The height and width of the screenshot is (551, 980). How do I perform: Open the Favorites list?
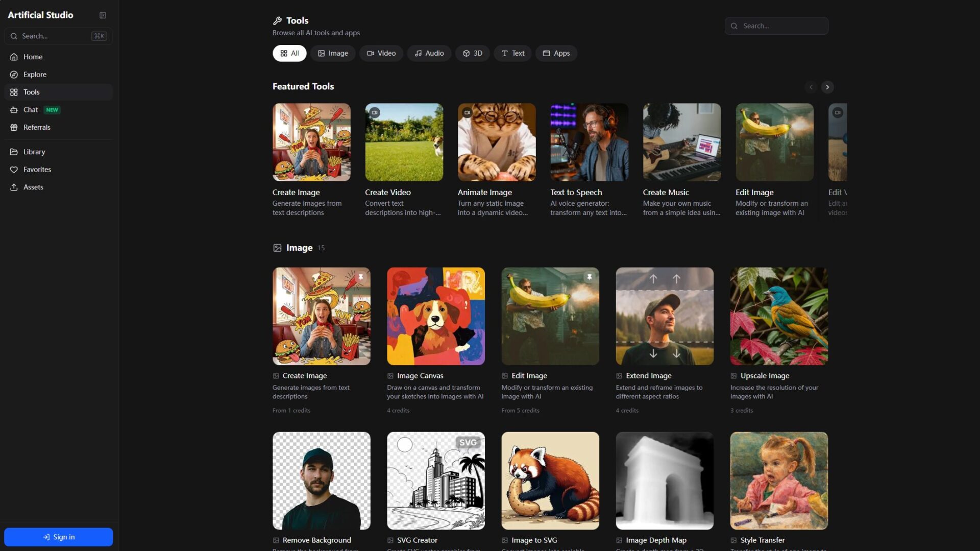click(37, 170)
